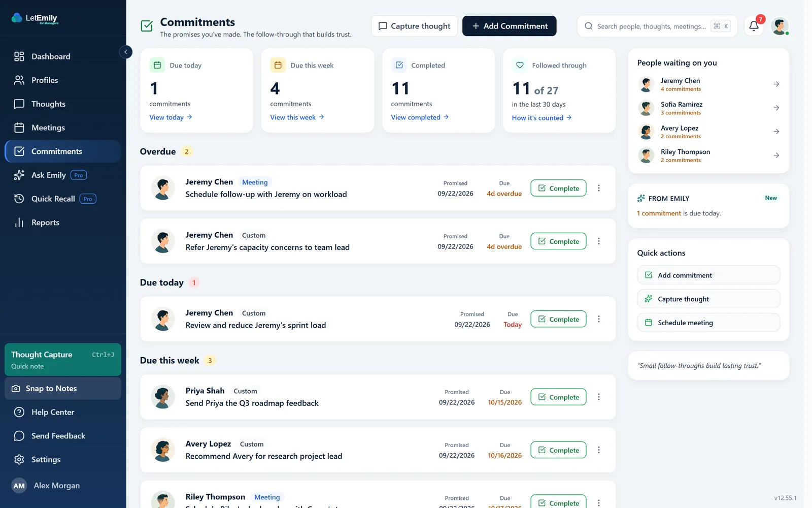Open Ask Emily in the sidebar
The height and width of the screenshot is (508, 812).
pyautogui.click(x=63, y=175)
